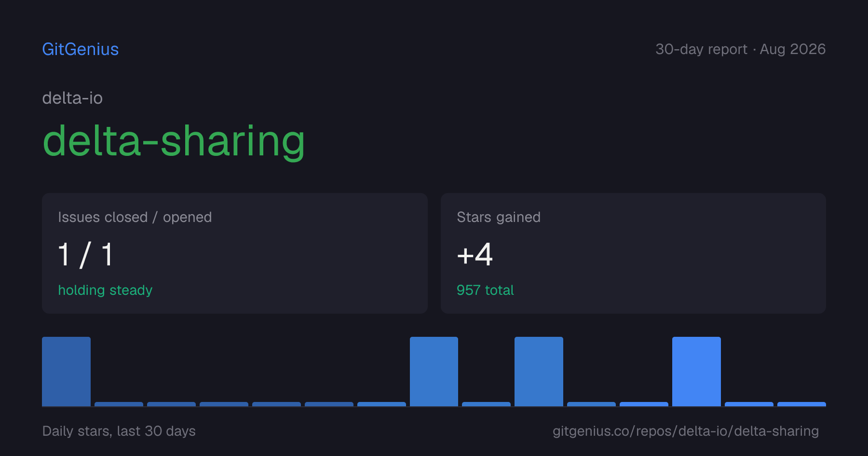This screenshot has height=456, width=868.
Task: Open the delta-sharing repository title
Action: (x=174, y=141)
